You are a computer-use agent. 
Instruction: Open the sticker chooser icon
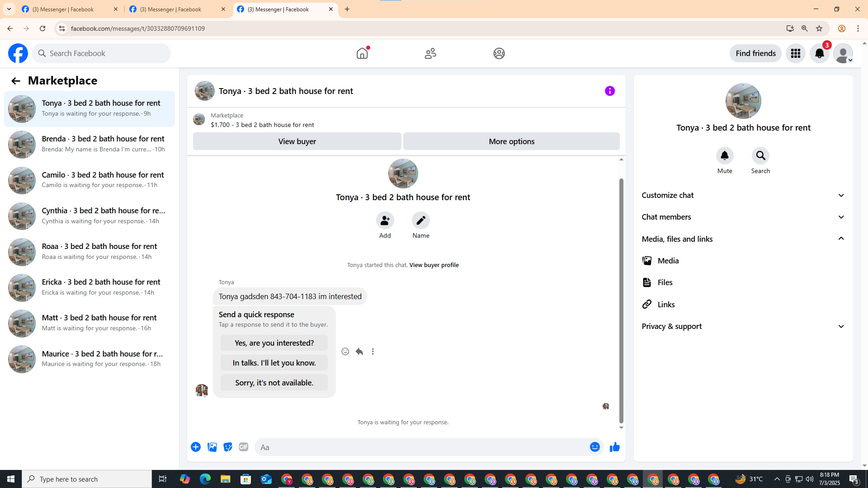[x=228, y=447]
